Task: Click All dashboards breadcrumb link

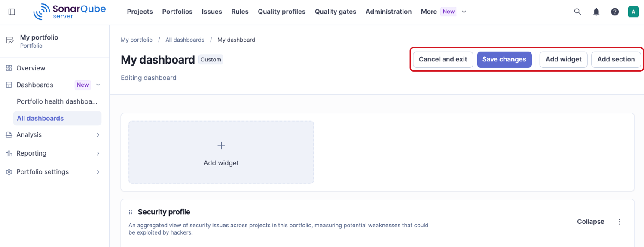Action: coord(185,40)
